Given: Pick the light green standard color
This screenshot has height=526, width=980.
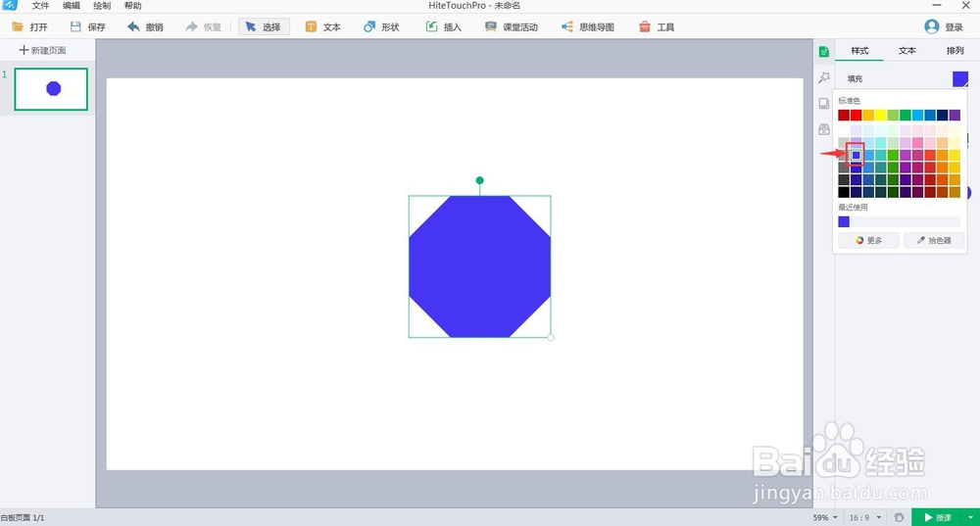Looking at the screenshot, I should 893,115.
